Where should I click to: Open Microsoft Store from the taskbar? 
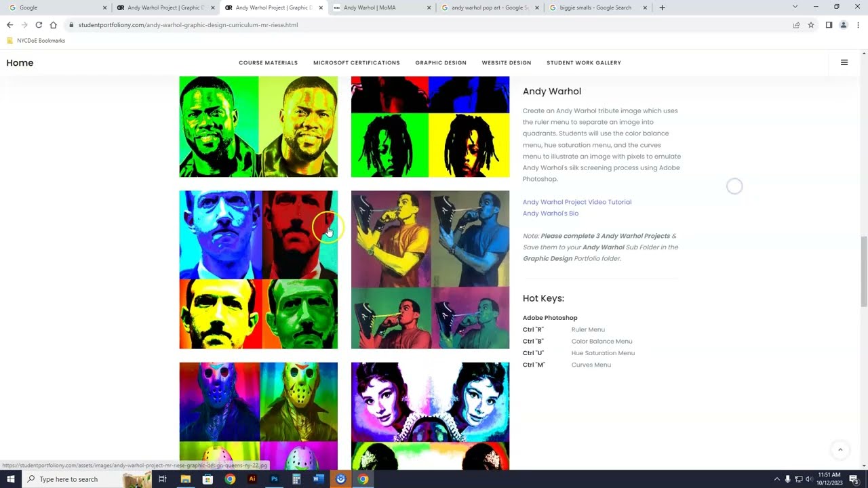(x=208, y=479)
